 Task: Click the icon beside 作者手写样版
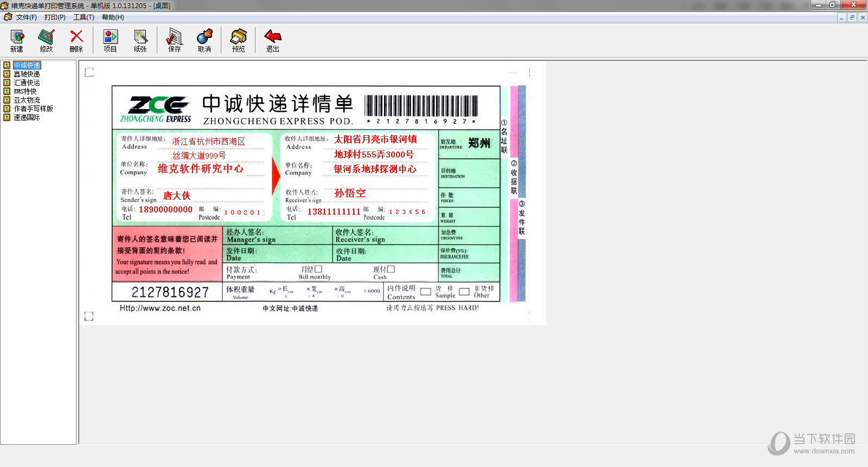(x=7, y=109)
